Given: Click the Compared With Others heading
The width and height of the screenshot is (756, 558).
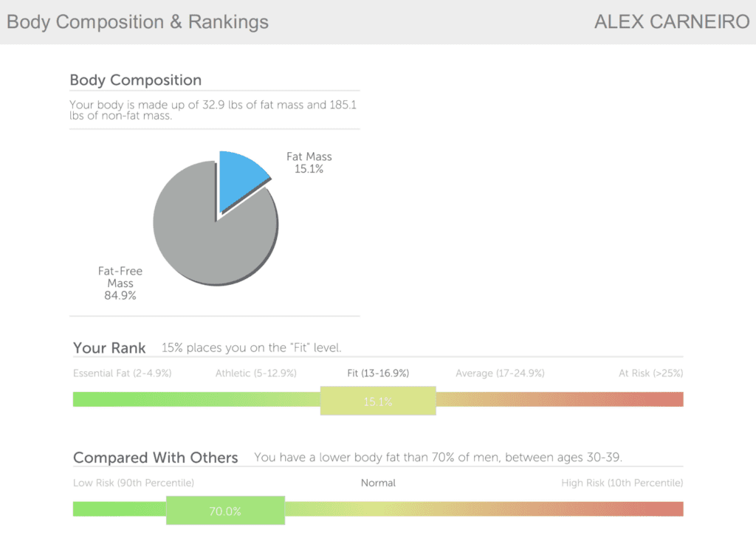Looking at the screenshot, I should pos(155,458).
